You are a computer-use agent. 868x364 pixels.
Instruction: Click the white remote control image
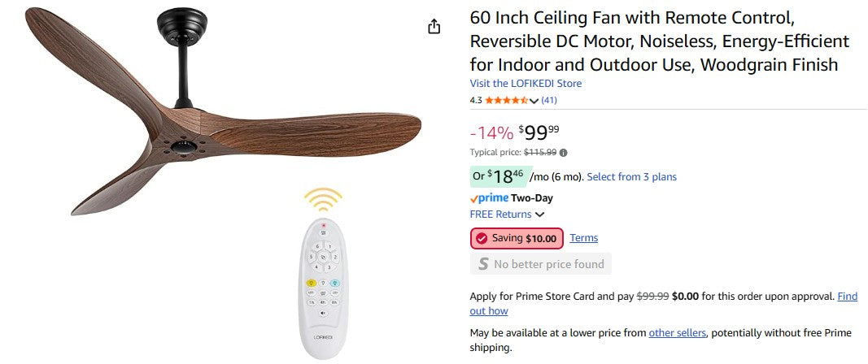coord(324,288)
